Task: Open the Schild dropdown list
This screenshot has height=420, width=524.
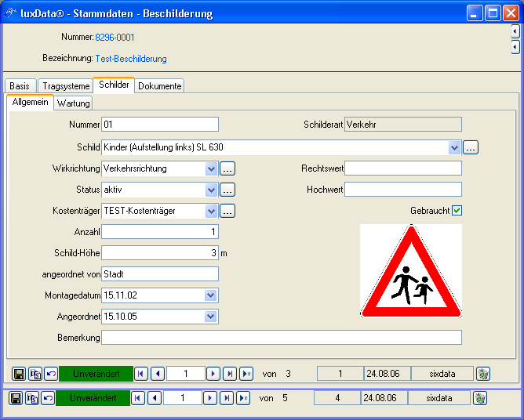Action: coord(455,147)
